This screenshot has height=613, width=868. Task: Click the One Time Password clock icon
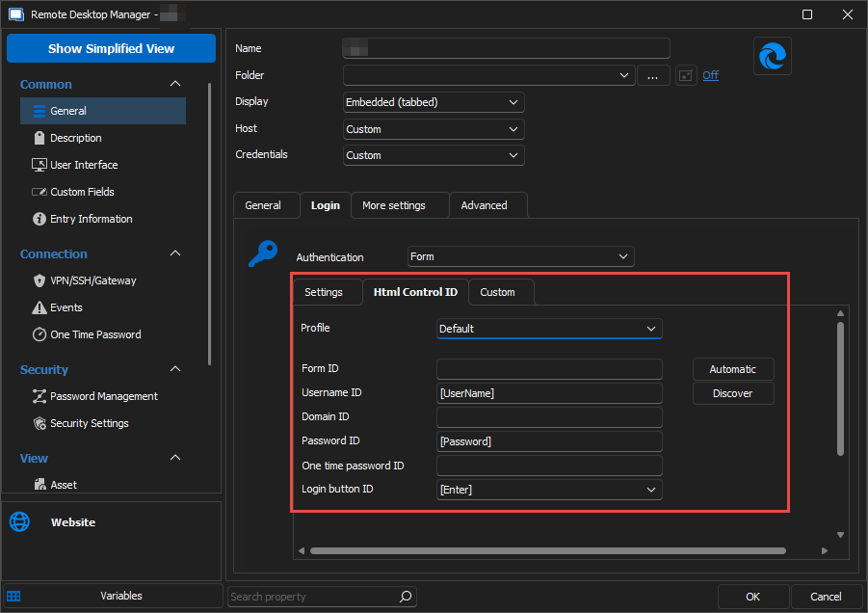(x=39, y=334)
